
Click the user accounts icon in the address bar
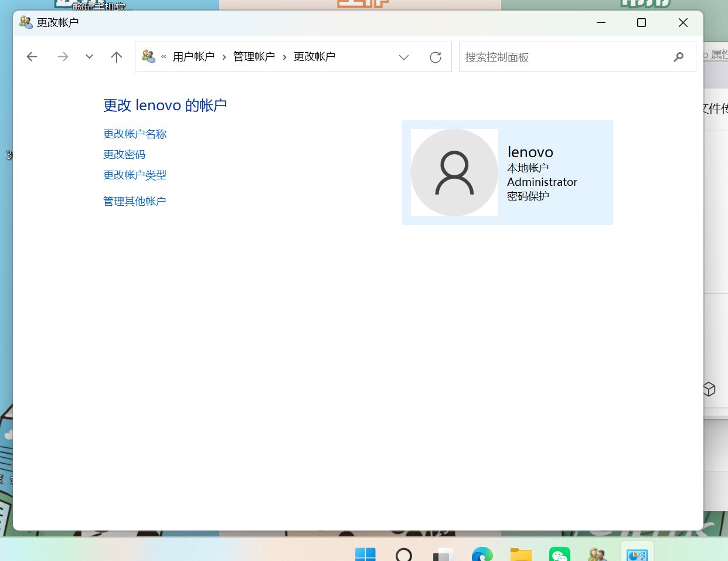pos(148,56)
